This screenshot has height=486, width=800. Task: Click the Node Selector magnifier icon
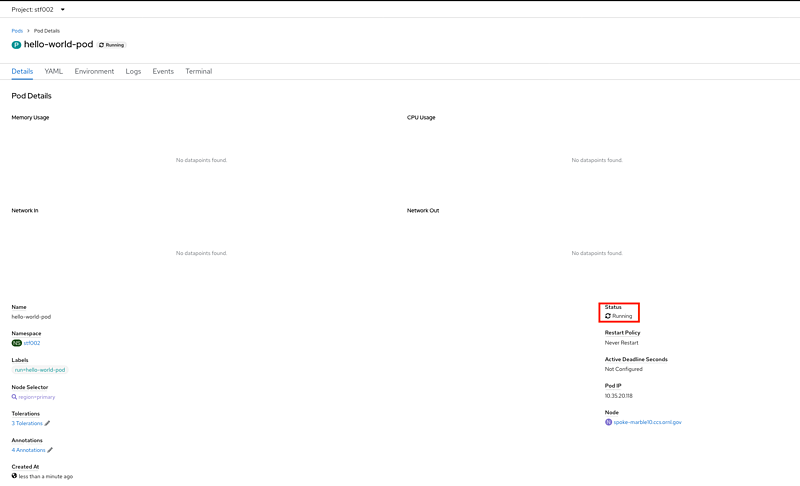pyautogui.click(x=14, y=397)
